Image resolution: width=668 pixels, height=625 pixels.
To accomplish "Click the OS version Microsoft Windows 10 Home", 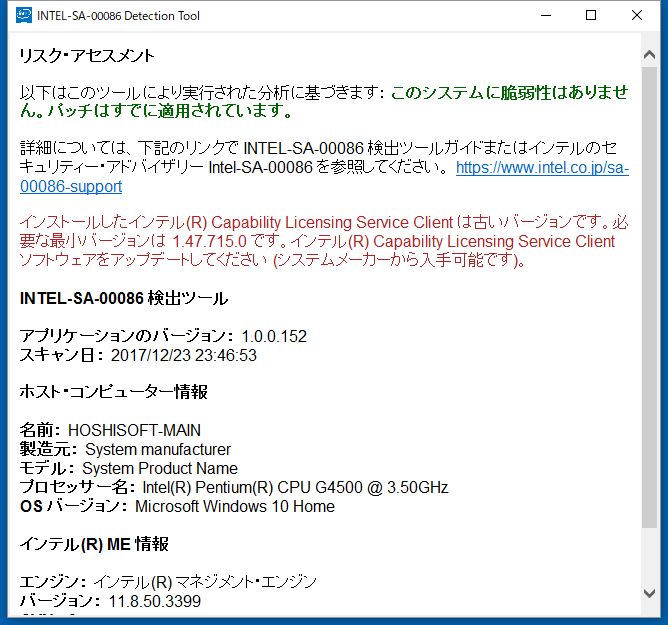I will tap(235, 506).
